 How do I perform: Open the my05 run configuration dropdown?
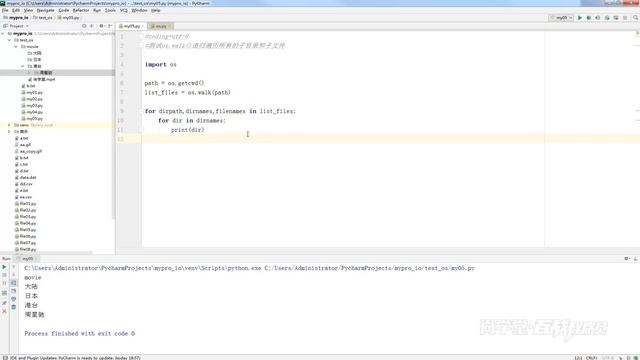561,18
